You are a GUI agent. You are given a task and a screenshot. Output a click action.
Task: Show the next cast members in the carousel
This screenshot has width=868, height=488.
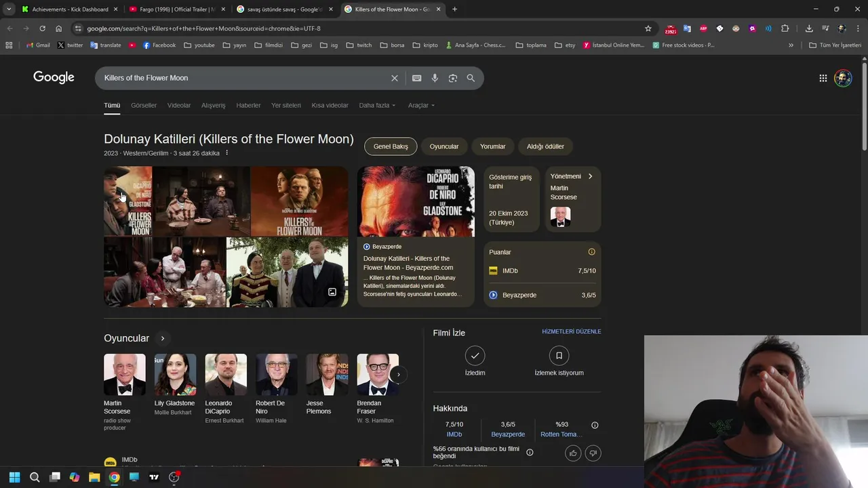click(x=398, y=374)
